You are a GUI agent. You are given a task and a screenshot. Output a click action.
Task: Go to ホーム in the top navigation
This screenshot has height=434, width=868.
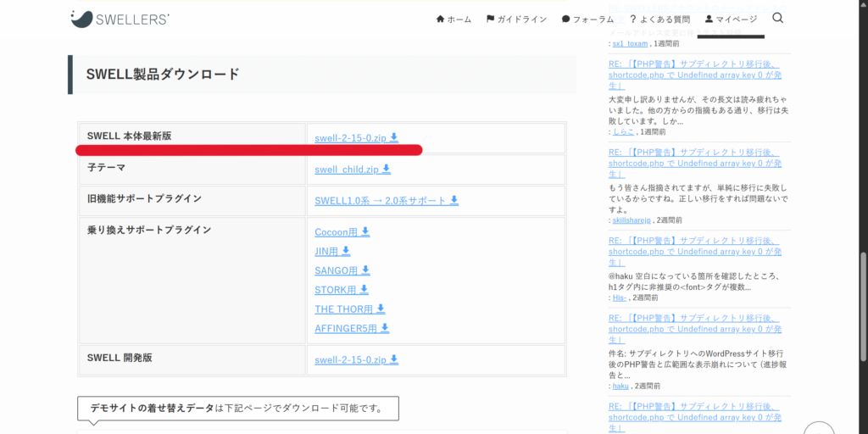(454, 19)
